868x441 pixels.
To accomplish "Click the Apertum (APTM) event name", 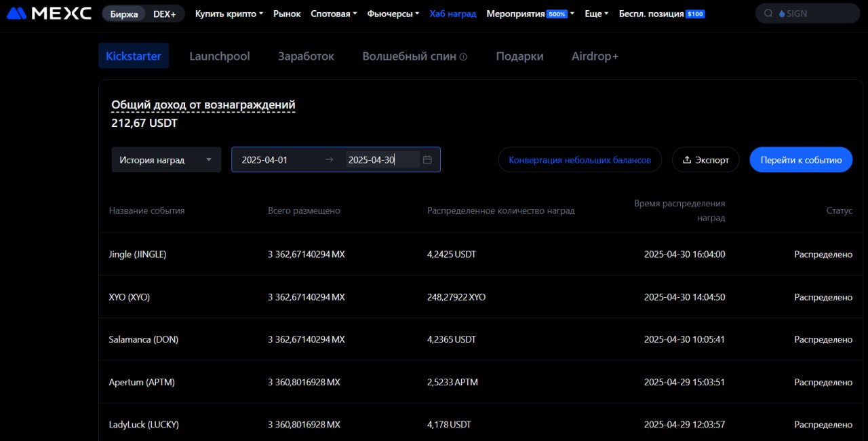I will (142, 382).
